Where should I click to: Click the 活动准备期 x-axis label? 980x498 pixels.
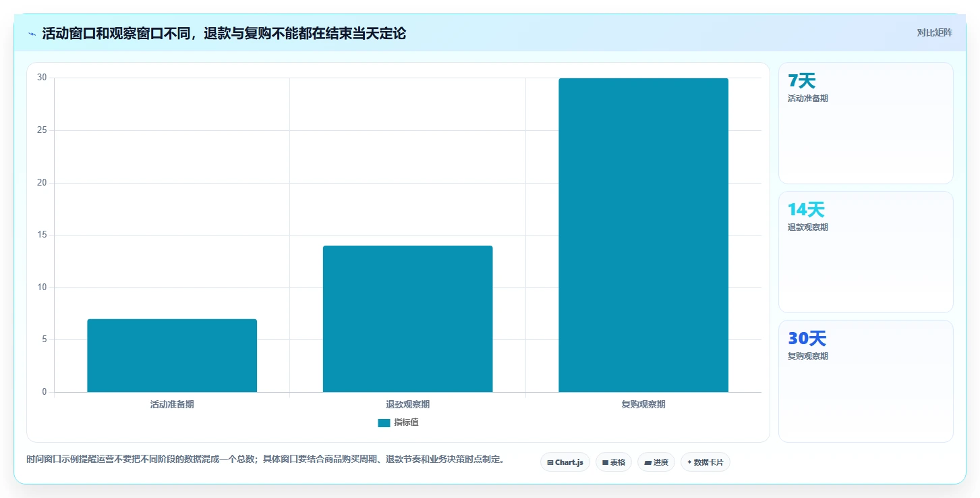(172, 404)
